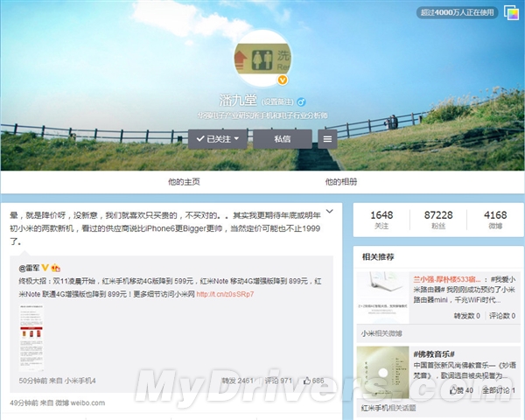View the 87228 粉丝 followers list
This screenshot has width=525, height=420.
(x=438, y=220)
